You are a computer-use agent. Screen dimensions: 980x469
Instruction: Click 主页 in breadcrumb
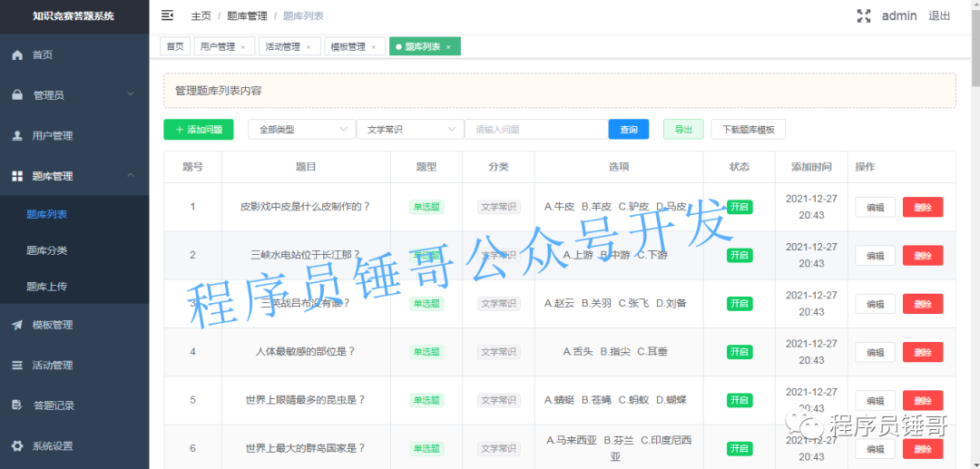click(201, 16)
